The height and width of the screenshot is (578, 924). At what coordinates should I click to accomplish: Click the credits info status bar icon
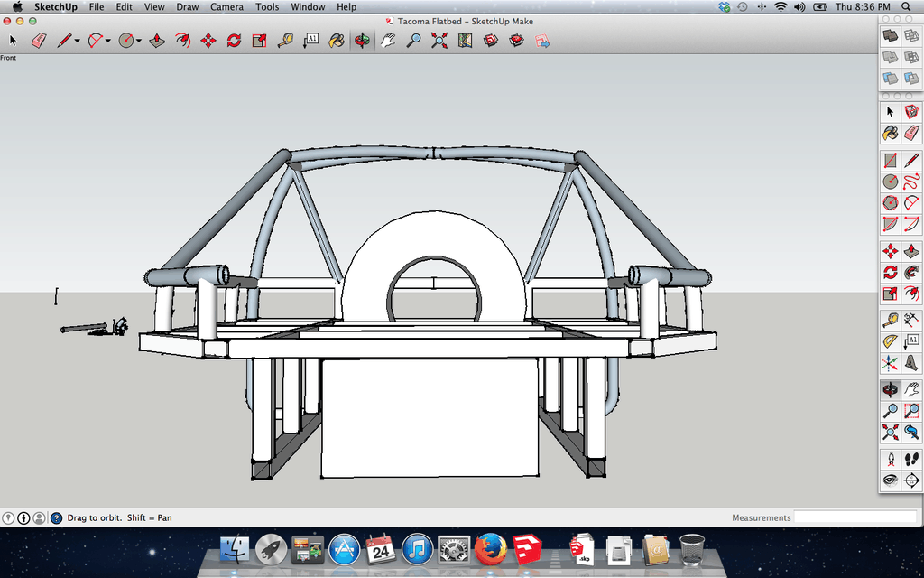point(23,517)
